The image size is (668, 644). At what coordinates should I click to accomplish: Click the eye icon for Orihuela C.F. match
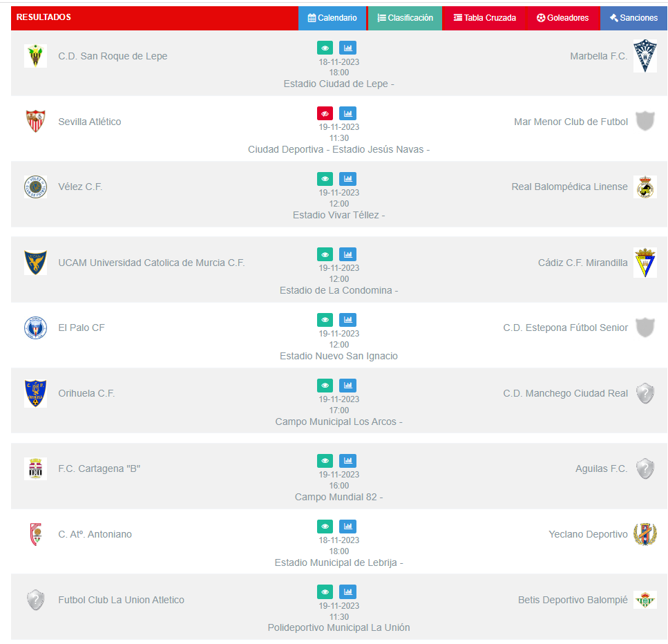click(x=325, y=386)
